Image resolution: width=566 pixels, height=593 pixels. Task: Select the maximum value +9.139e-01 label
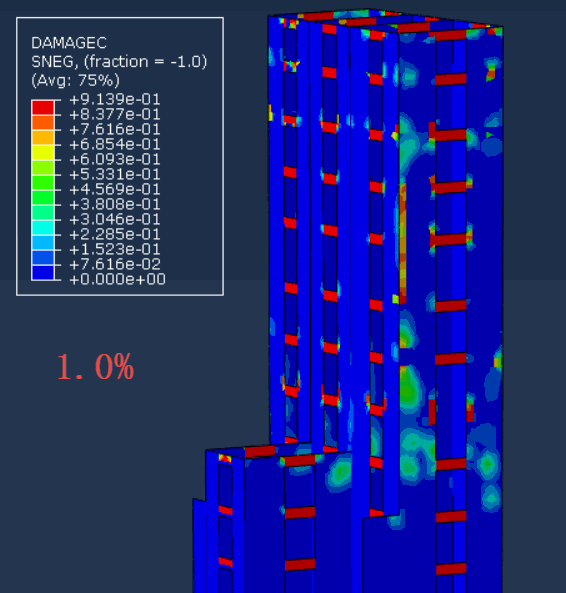pyautogui.click(x=115, y=99)
